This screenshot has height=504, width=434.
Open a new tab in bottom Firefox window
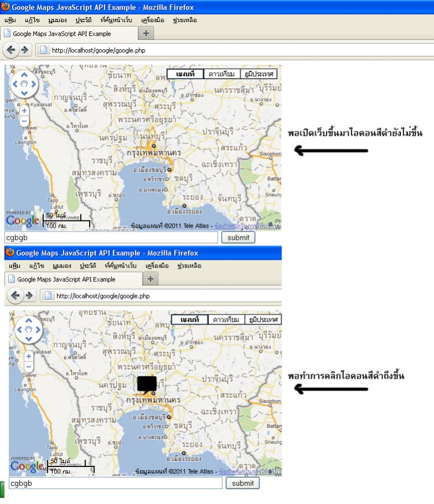pyautogui.click(x=150, y=279)
